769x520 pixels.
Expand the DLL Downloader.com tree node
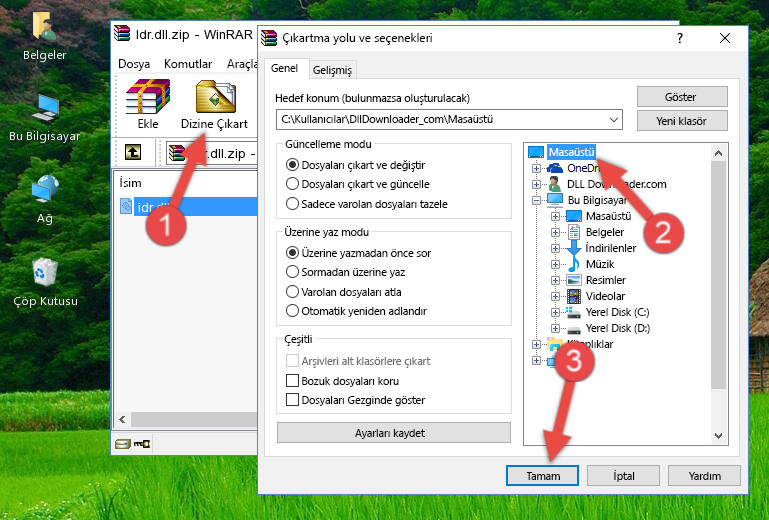pos(536,184)
